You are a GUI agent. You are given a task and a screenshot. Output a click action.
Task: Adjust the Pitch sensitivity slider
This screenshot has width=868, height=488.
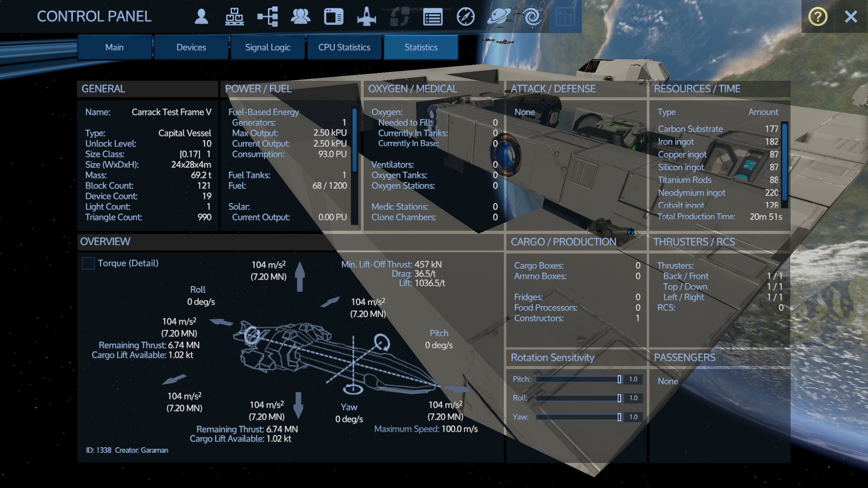(578, 379)
